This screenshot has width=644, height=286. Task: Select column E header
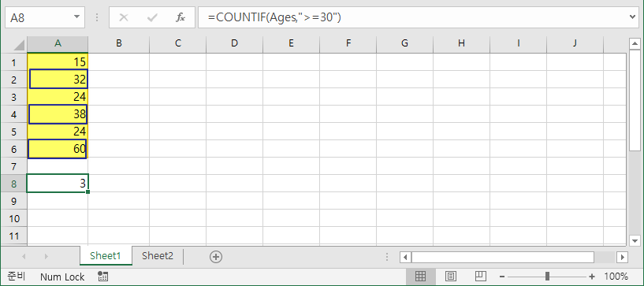(x=291, y=43)
